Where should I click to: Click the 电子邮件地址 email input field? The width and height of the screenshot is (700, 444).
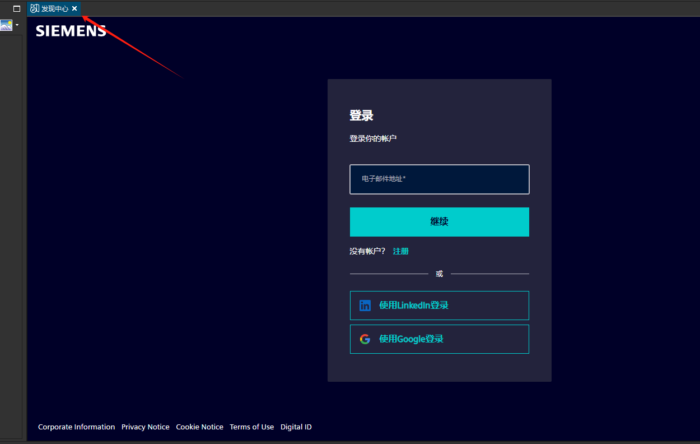439,179
